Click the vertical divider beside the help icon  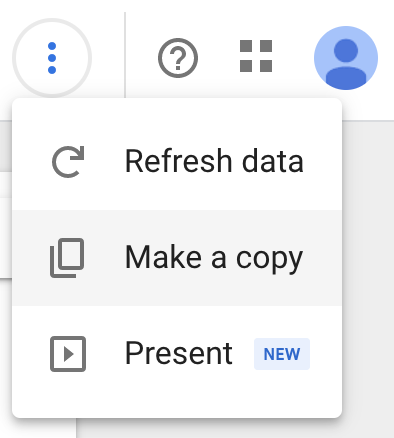point(125,55)
